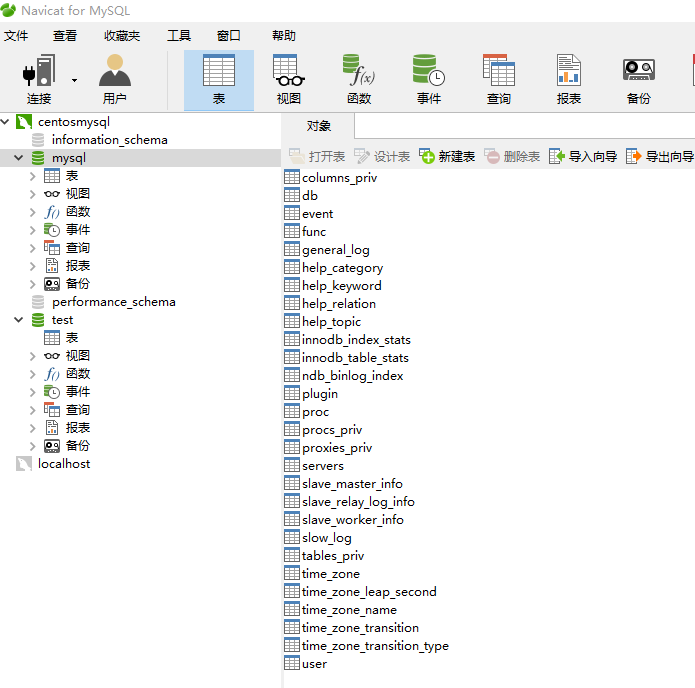Select the 对象 objects tab
Screen dimensions: 695x688
point(318,126)
